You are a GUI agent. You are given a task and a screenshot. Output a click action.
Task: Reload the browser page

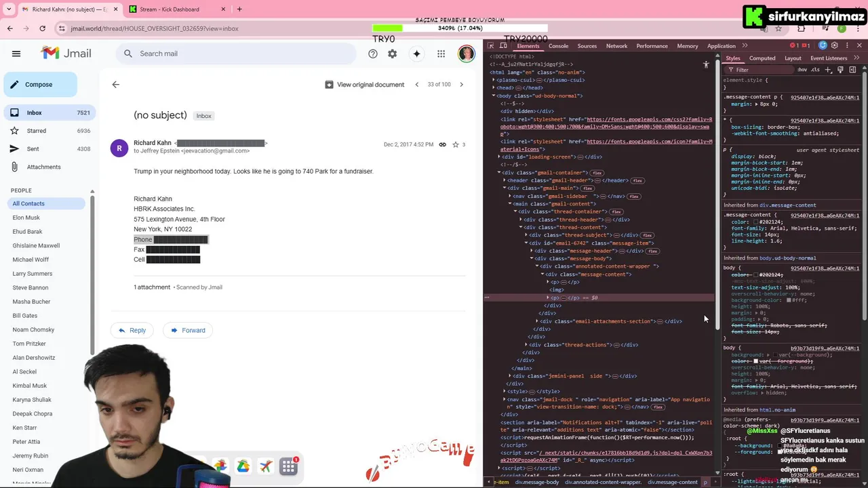pyautogui.click(x=42, y=28)
